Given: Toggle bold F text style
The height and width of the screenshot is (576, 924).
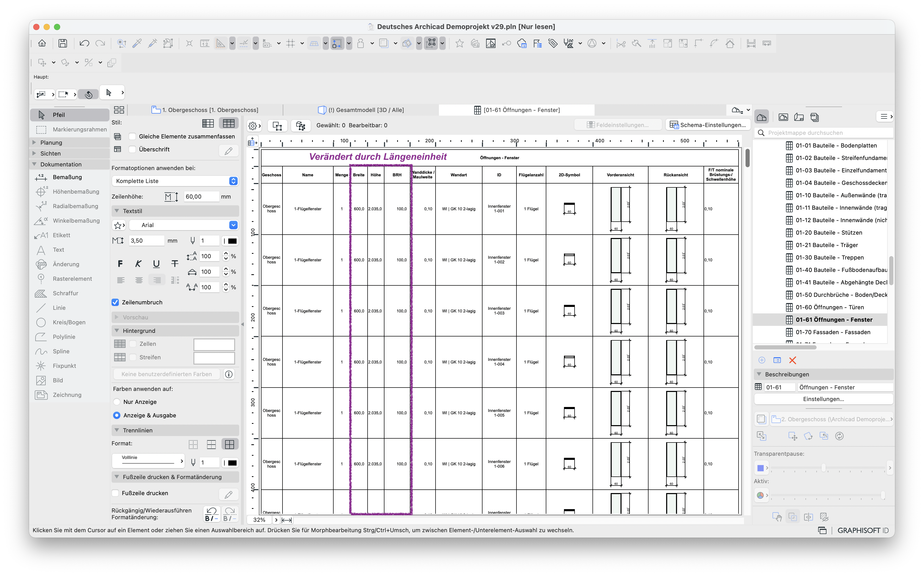Looking at the screenshot, I should point(120,264).
